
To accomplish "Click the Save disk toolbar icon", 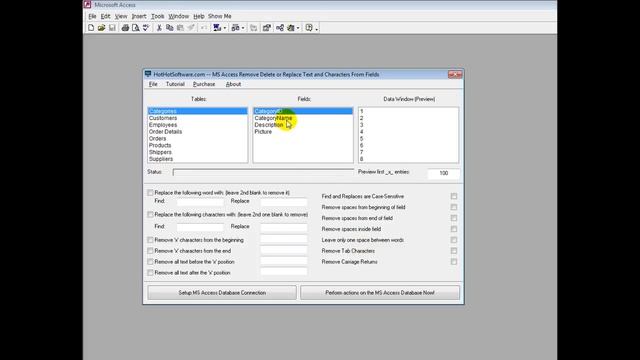I will tap(112, 28).
